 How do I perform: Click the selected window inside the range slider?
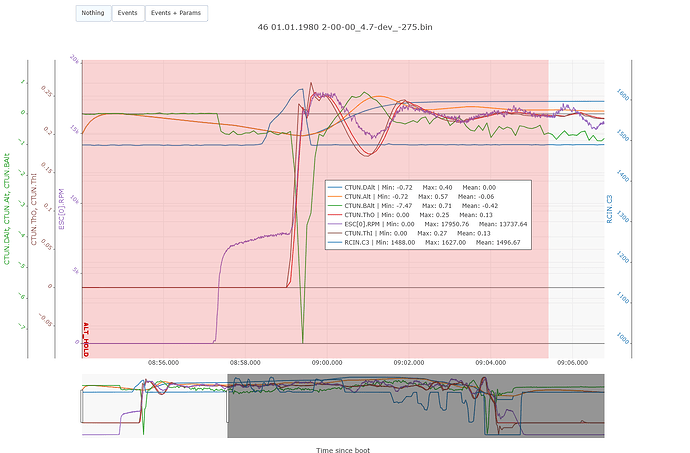coord(155,406)
